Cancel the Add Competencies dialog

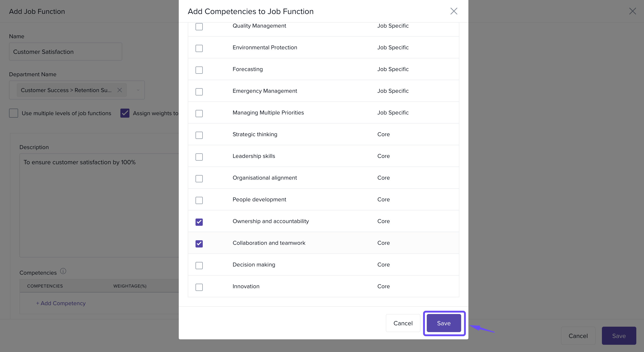[x=403, y=323]
